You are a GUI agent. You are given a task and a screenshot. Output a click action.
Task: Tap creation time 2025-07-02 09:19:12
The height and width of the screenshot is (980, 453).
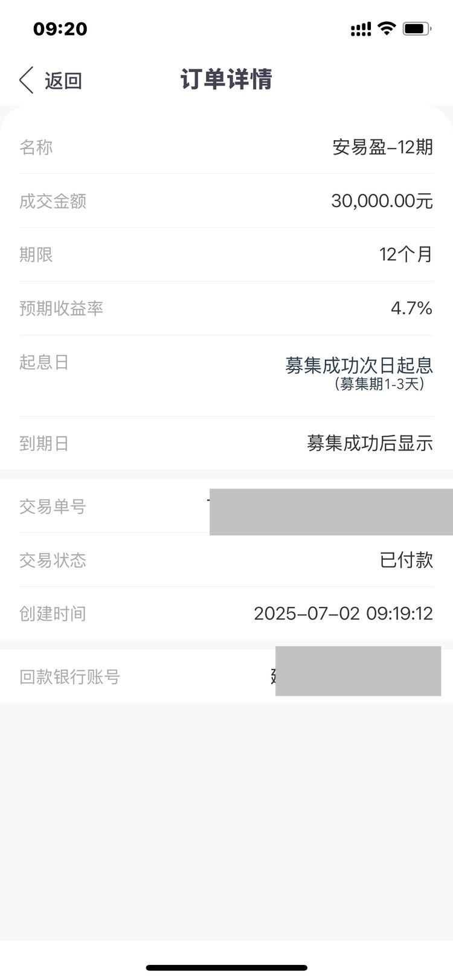(x=343, y=613)
